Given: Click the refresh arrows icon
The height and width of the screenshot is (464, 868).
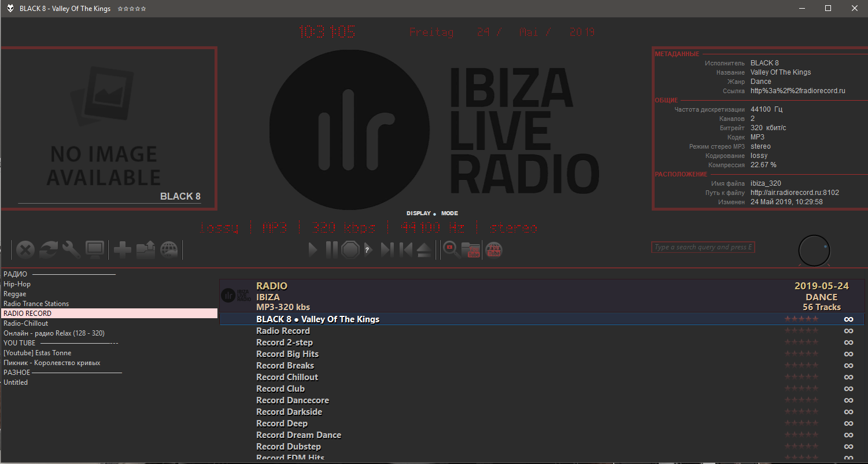Looking at the screenshot, I should pos(49,249).
